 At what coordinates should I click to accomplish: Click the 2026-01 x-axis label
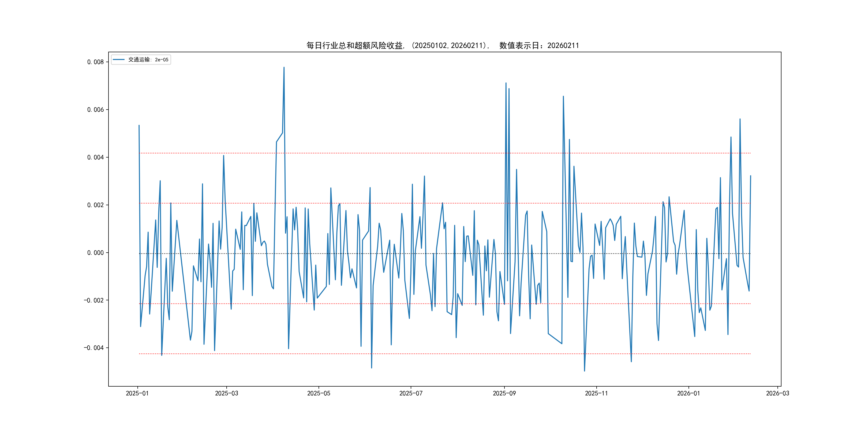689,393
